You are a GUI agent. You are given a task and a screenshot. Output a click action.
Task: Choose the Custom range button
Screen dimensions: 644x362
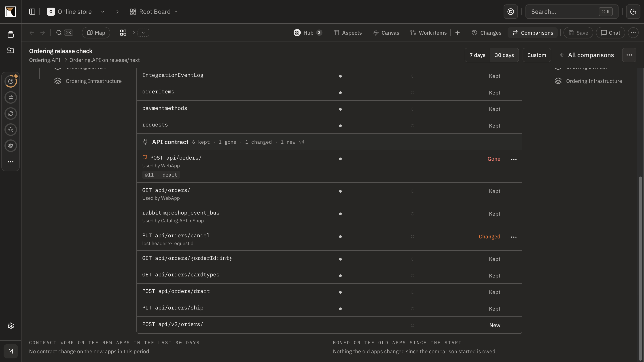point(536,55)
